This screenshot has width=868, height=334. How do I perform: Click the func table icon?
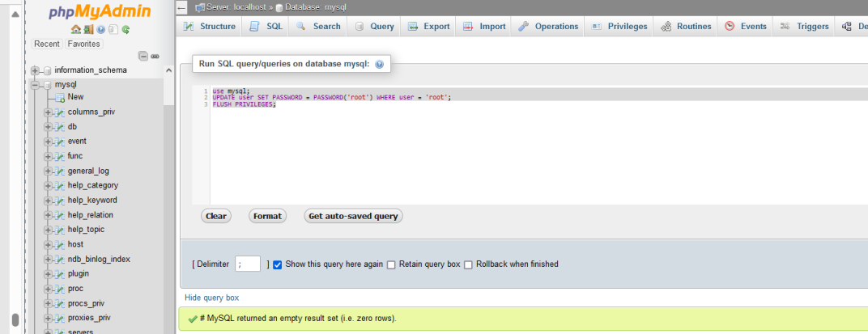click(x=60, y=157)
